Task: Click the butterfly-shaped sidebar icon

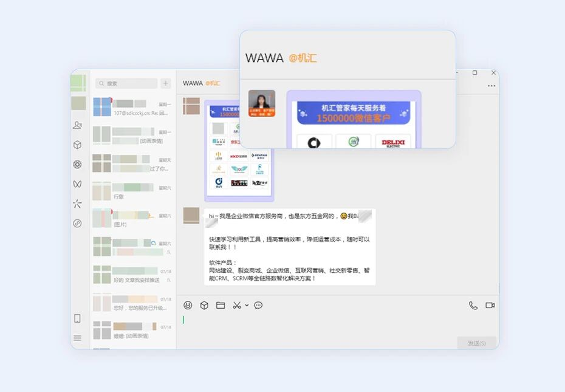Action: tap(77, 184)
